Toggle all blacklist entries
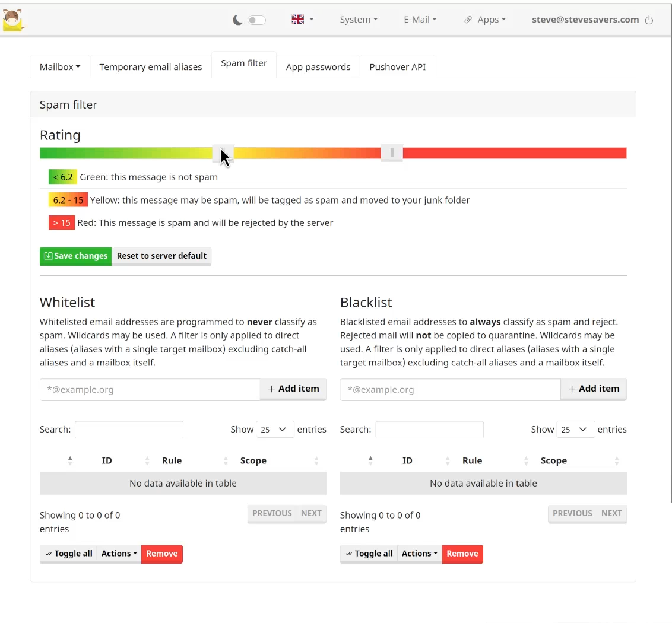672x623 pixels. [369, 554]
